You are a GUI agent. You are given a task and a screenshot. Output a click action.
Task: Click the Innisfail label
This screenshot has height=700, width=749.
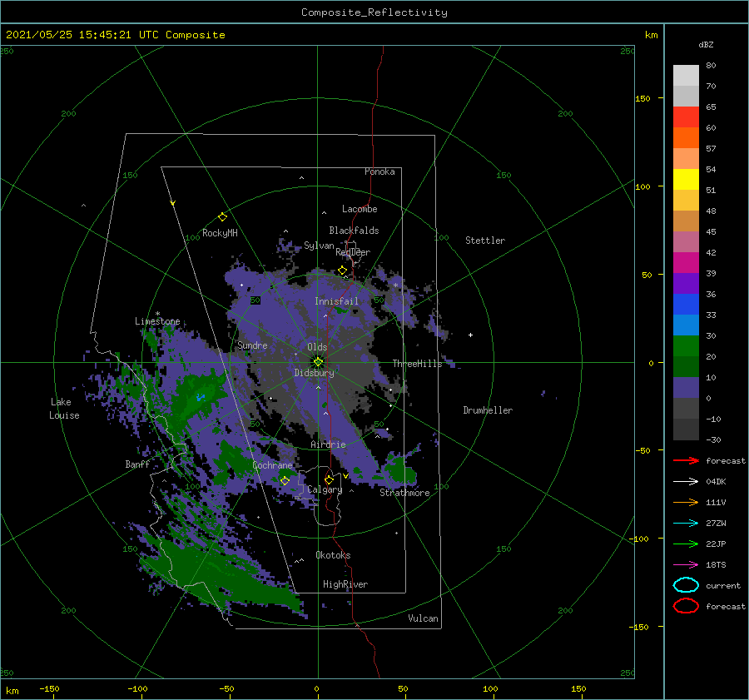point(336,301)
